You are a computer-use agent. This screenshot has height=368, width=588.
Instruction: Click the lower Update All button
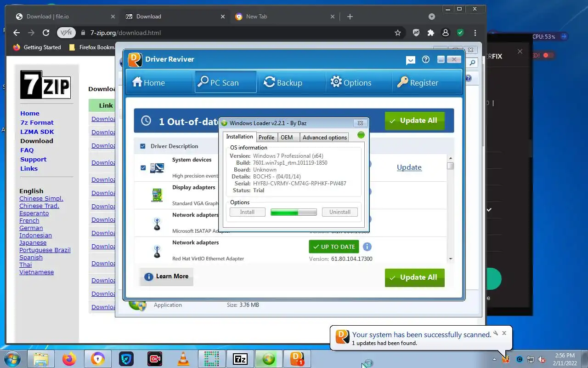(x=415, y=278)
